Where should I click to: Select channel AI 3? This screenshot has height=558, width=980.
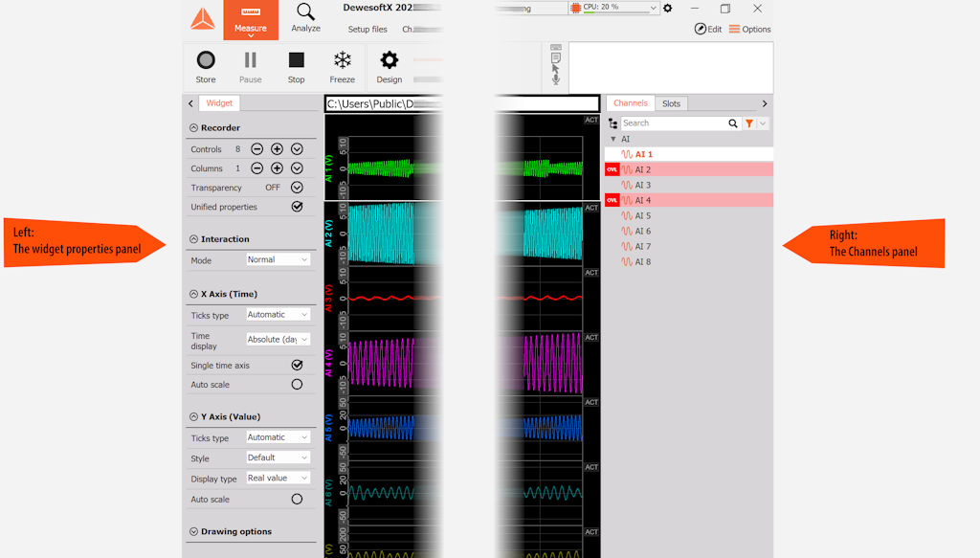(689, 185)
